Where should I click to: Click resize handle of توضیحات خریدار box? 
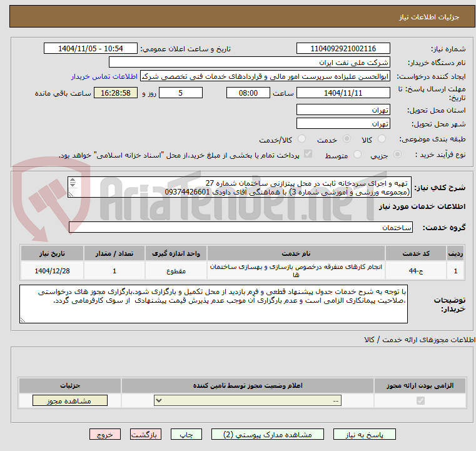pyautogui.click(x=23, y=320)
